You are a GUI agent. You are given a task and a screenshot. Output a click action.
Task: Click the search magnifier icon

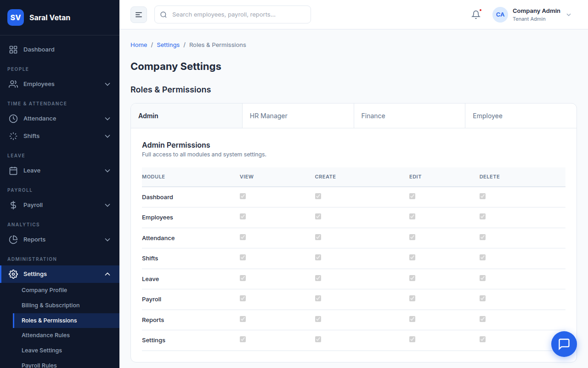[164, 15]
